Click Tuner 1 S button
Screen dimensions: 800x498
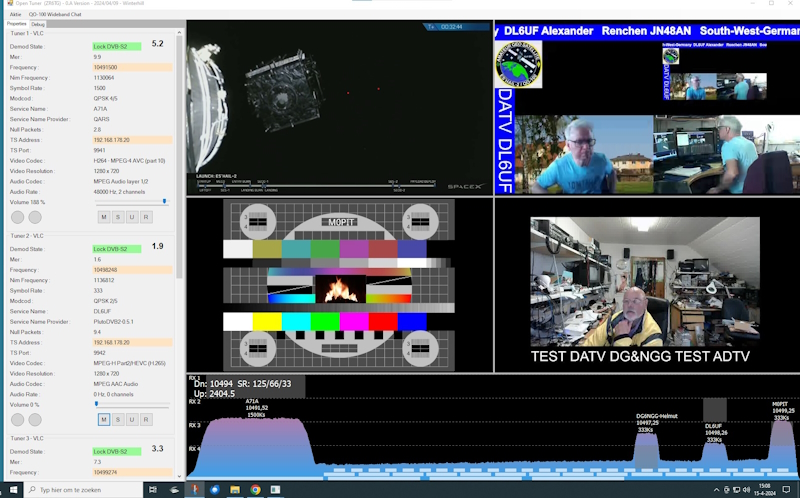pyautogui.click(x=118, y=217)
